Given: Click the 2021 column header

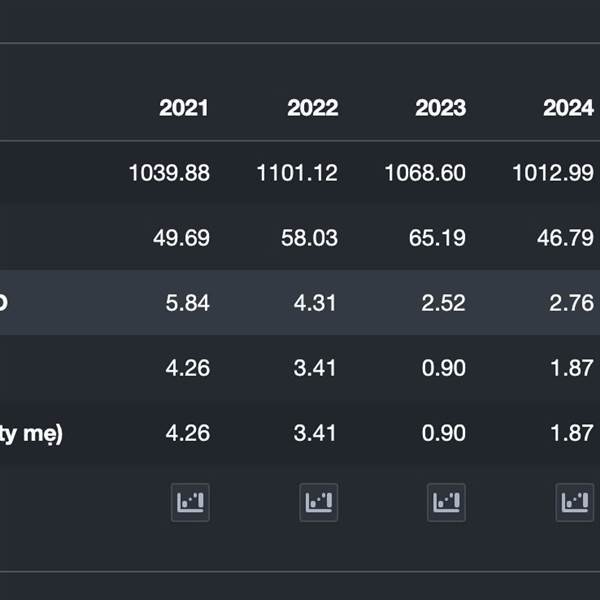Looking at the screenshot, I should coord(184,108).
